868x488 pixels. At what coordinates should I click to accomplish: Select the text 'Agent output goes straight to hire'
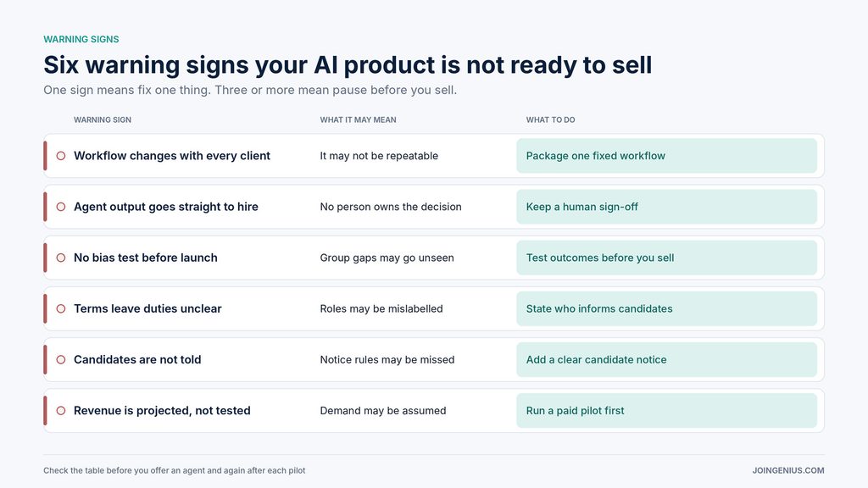click(166, 207)
